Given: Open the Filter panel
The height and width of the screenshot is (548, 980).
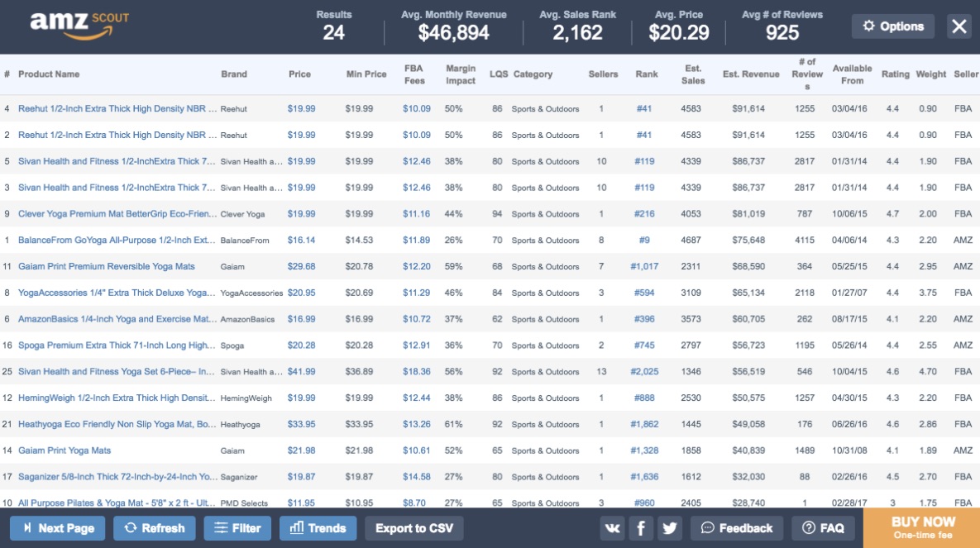Looking at the screenshot, I should point(237,528).
